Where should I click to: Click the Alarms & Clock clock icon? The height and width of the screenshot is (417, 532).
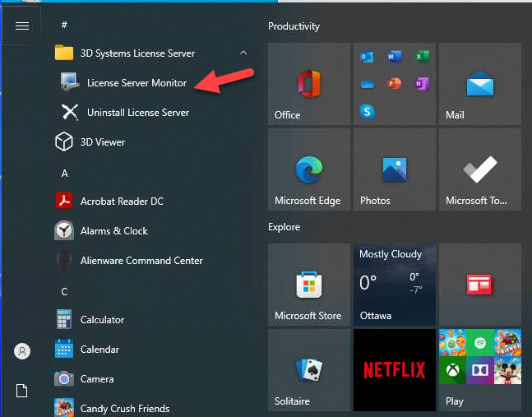pyautogui.click(x=64, y=230)
